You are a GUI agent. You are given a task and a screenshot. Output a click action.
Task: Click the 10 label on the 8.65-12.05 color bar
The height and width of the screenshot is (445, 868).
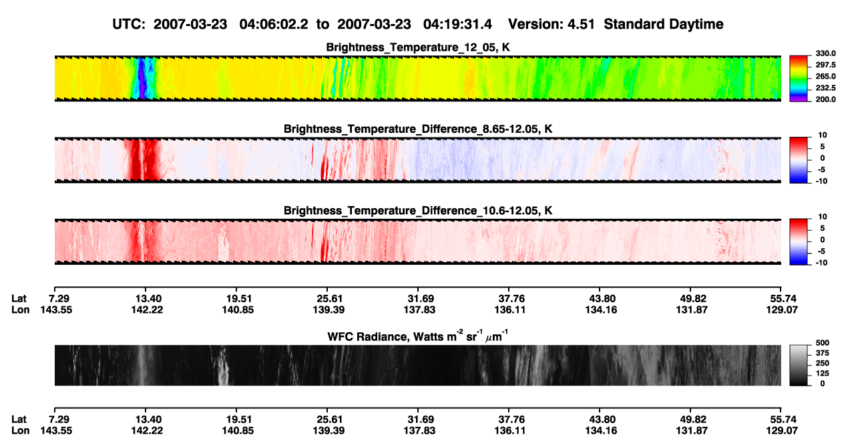click(821, 135)
